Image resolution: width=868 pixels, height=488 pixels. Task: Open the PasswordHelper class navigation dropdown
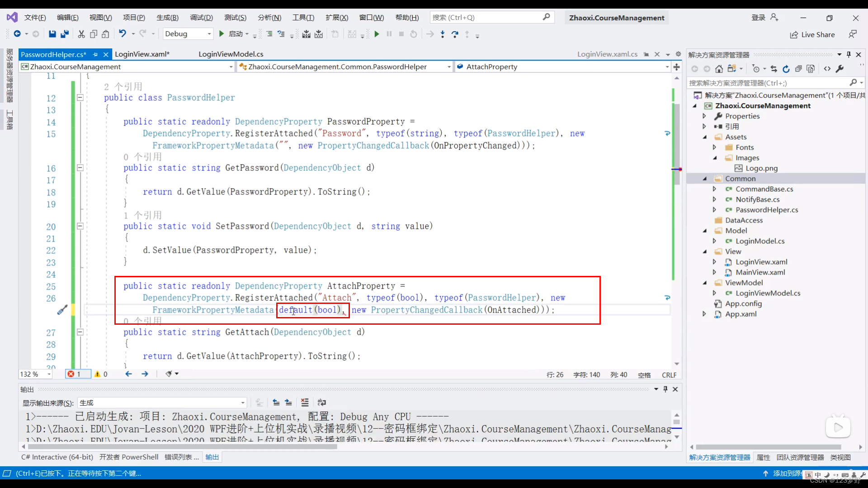pyautogui.click(x=345, y=67)
